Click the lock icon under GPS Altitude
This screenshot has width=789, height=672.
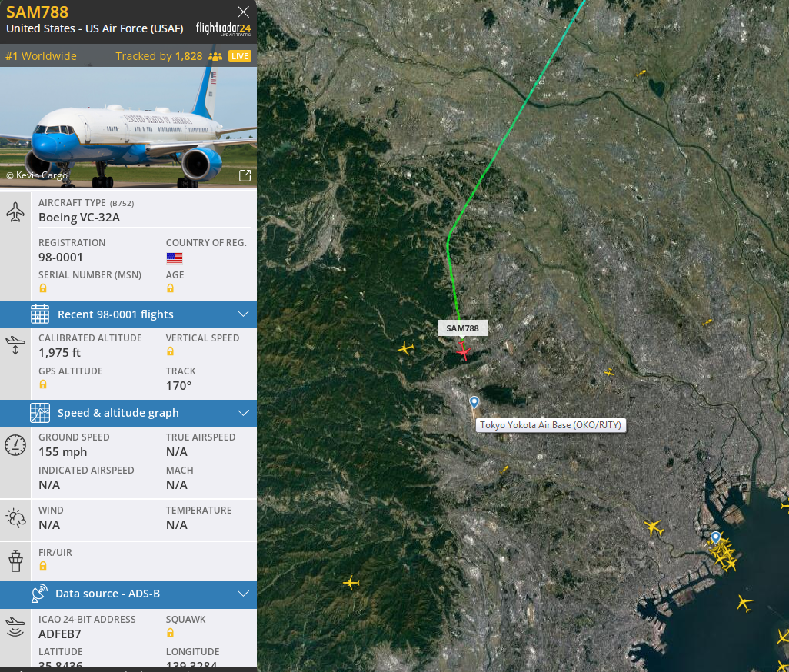43,384
